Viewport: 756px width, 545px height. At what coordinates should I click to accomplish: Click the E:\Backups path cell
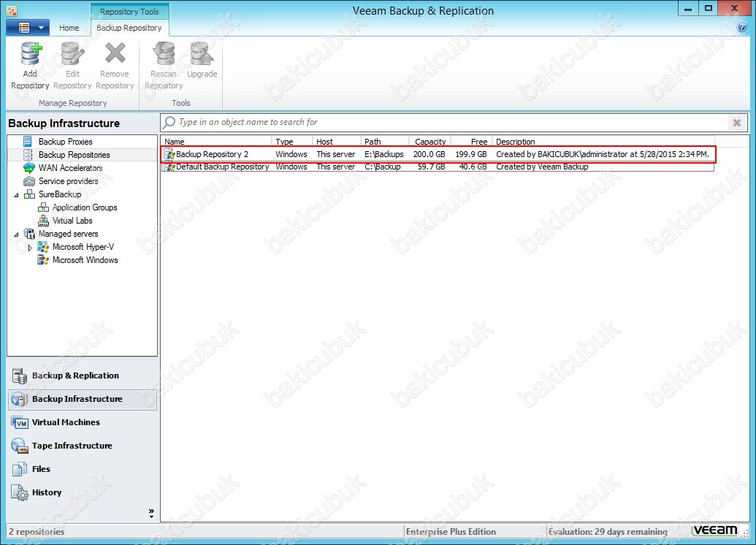pos(384,154)
